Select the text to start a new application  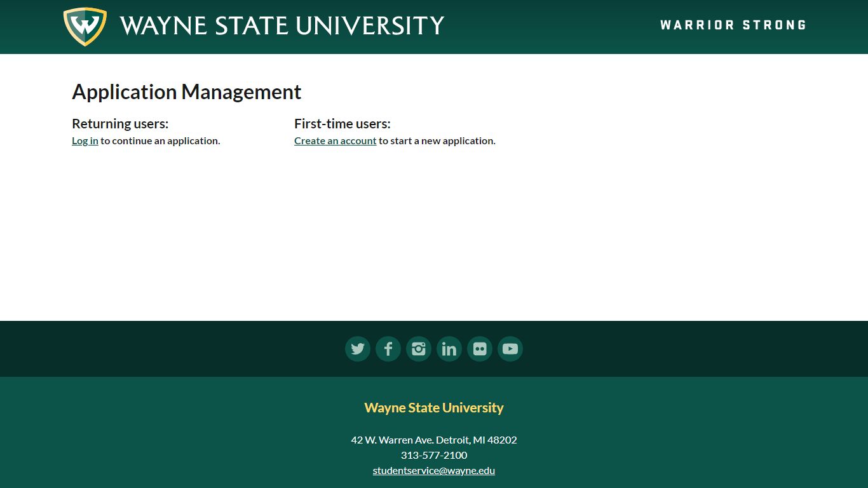pyautogui.click(x=437, y=140)
